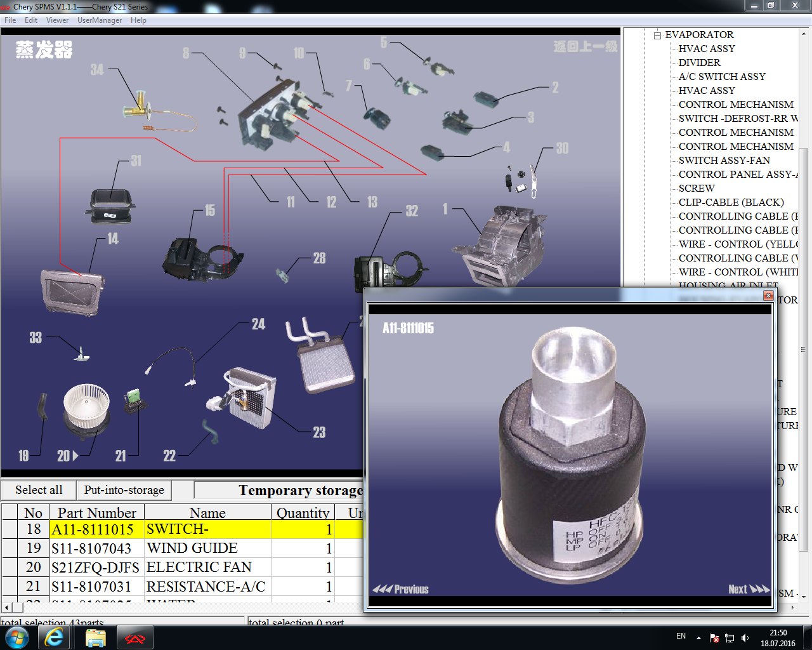The height and width of the screenshot is (650, 812).
Task: Select SWITCH -DEFROST-RR in the tree
Action: pos(738,119)
